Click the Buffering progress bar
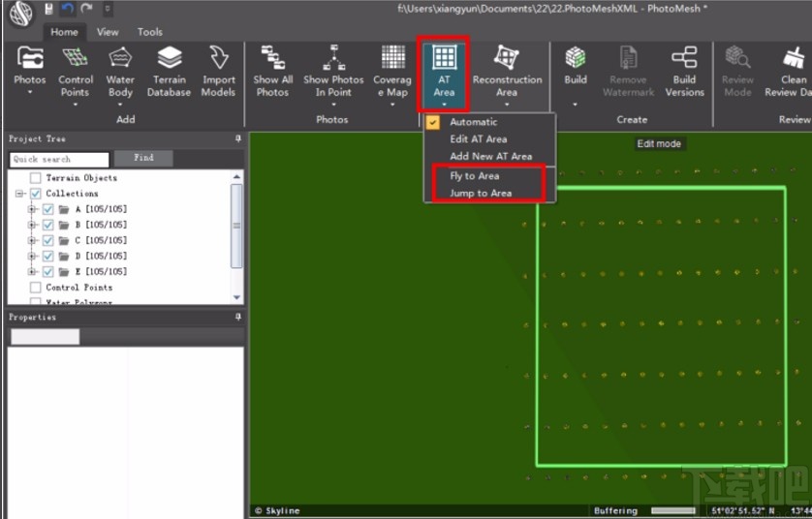This screenshot has height=519, width=812. [x=673, y=510]
